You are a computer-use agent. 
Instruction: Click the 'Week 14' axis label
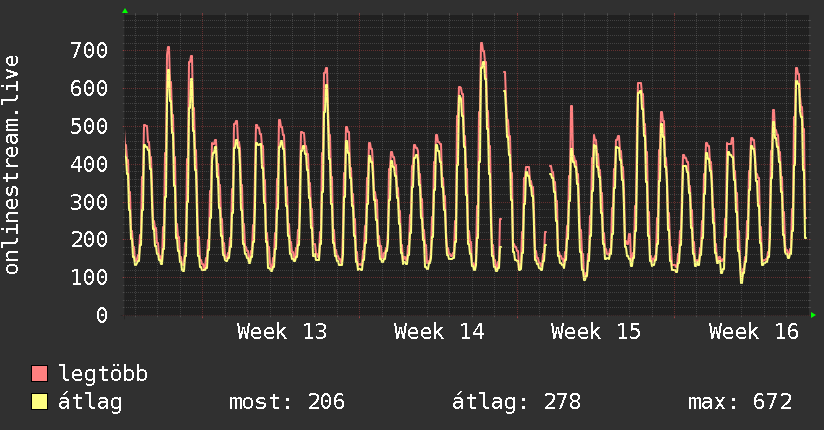coord(439,332)
